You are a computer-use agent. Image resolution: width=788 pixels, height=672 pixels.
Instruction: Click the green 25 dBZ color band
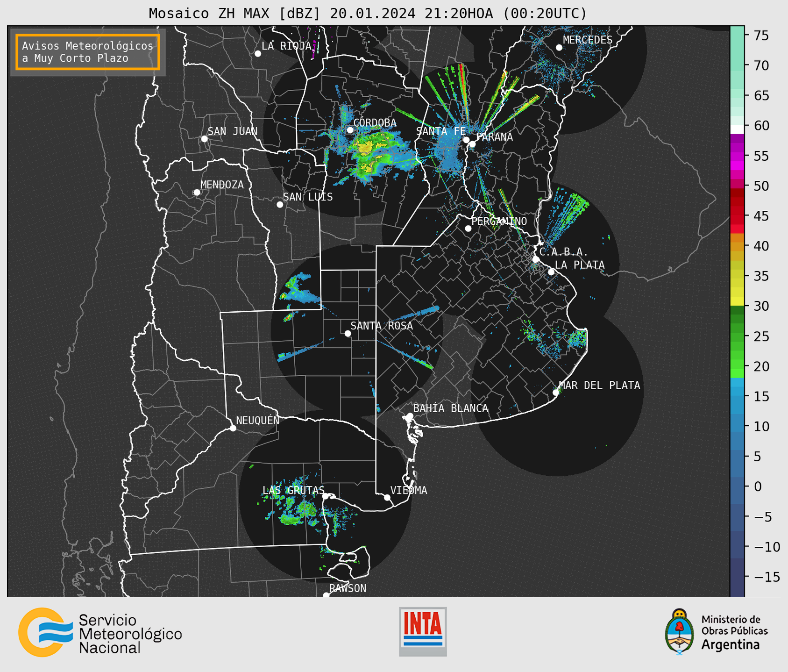(737, 336)
